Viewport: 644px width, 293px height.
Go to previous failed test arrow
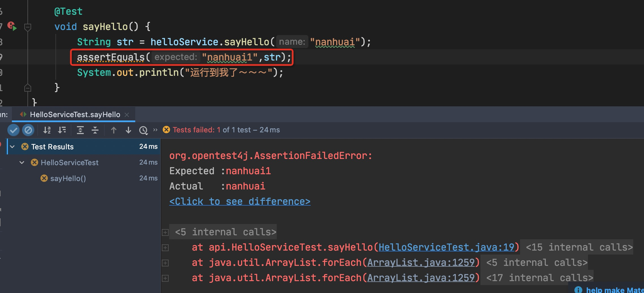114,130
